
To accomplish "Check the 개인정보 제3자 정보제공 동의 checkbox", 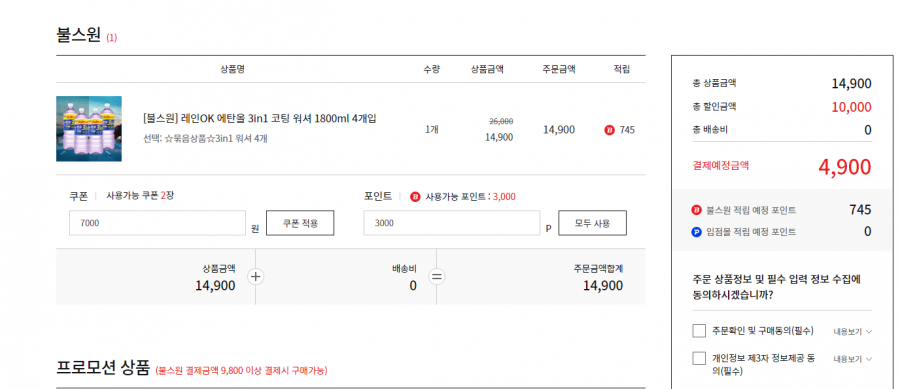I will point(699,359).
